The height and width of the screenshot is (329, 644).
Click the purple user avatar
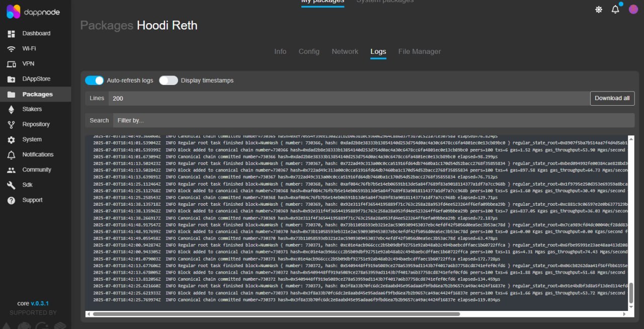[x=633, y=9]
